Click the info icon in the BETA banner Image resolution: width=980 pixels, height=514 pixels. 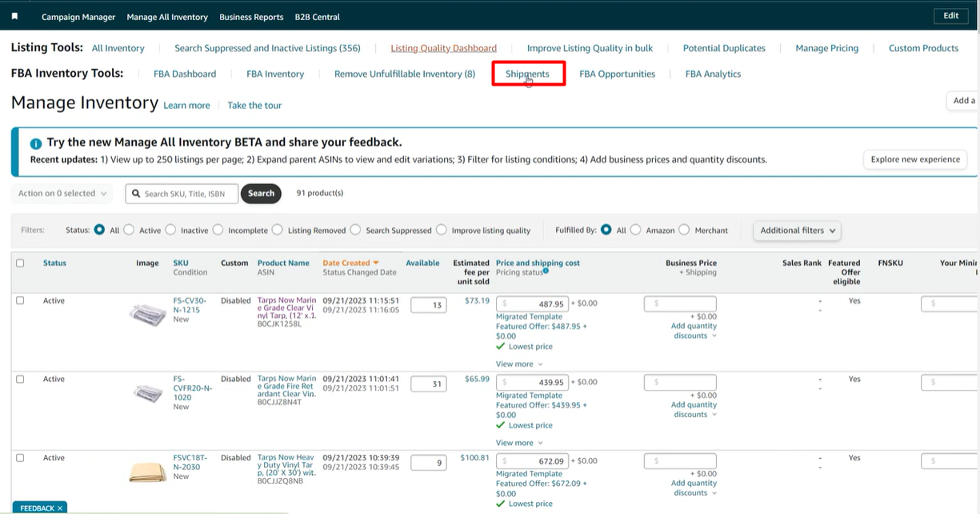pyautogui.click(x=36, y=144)
